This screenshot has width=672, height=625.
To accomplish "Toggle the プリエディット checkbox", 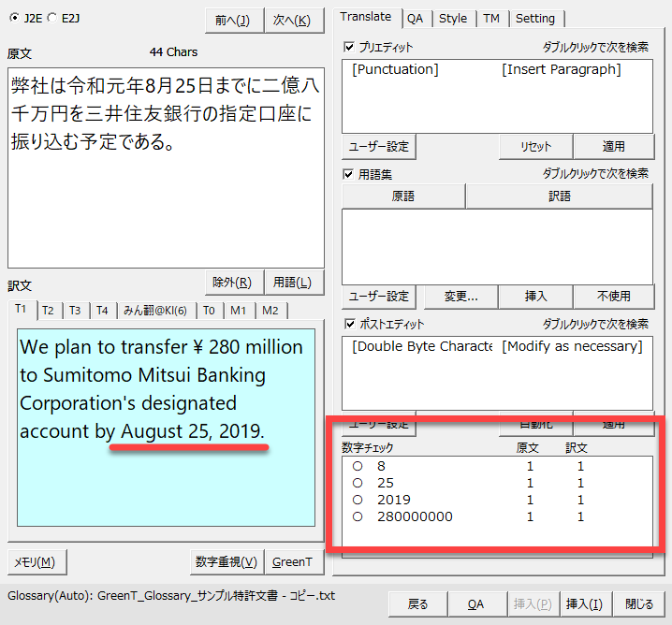I will click(x=349, y=47).
